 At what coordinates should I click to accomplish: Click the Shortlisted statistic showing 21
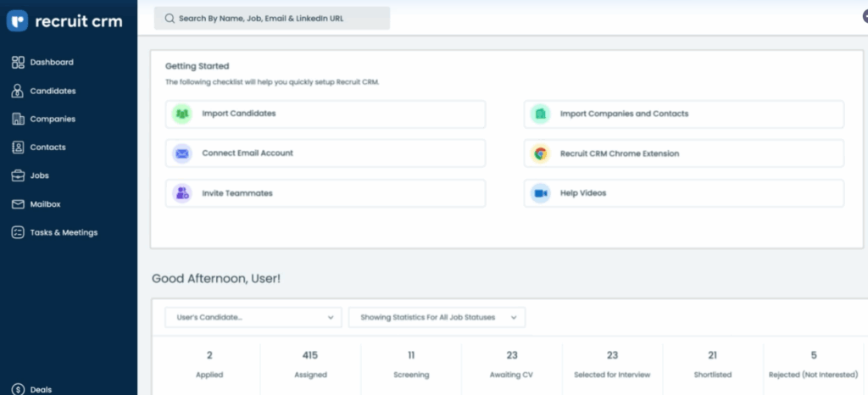click(712, 364)
